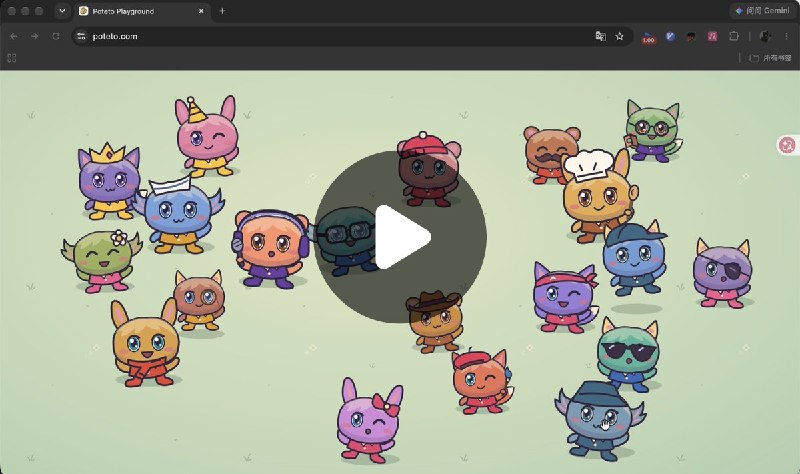Click the blue character with sailor hat
The height and width of the screenshot is (474, 800).
tap(178, 214)
